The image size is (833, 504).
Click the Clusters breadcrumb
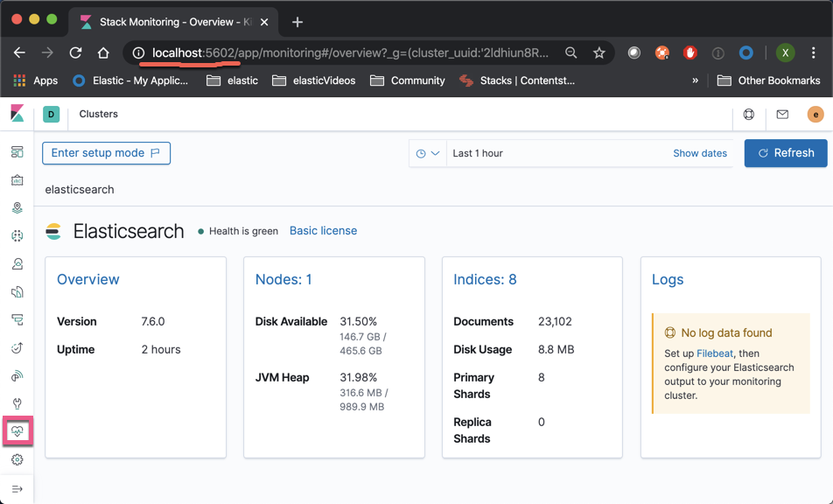(98, 114)
